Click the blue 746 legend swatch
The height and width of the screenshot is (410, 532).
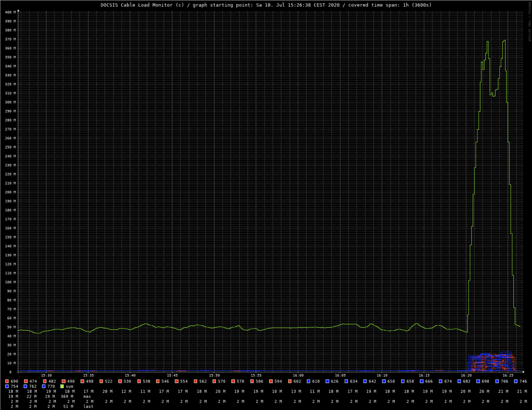(x=516, y=381)
